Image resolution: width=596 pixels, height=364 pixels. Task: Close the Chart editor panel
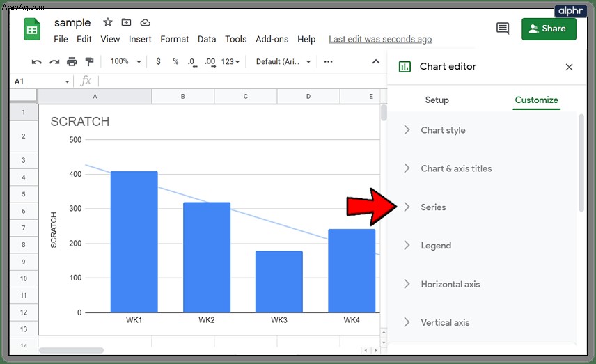[x=569, y=67]
